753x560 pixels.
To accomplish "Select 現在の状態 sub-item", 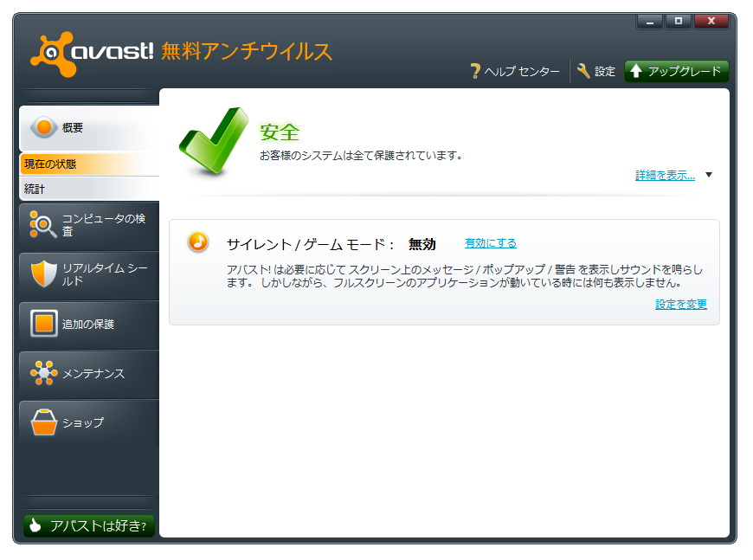I will [89, 164].
